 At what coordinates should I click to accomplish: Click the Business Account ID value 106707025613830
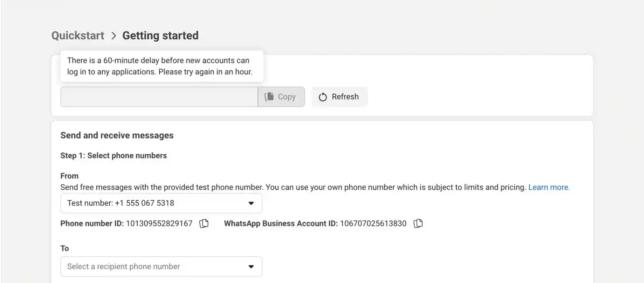(x=373, y=224)
